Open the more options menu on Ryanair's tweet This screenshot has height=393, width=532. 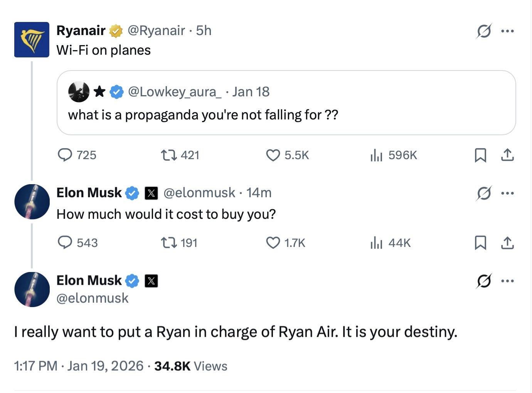point(508,31)
